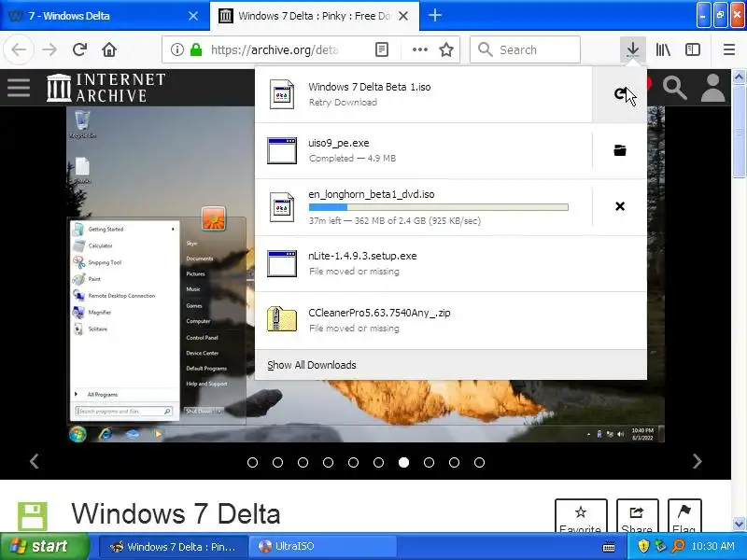
Task: Show previous screenshot with left carousel arrow
Action: point(34,461)
